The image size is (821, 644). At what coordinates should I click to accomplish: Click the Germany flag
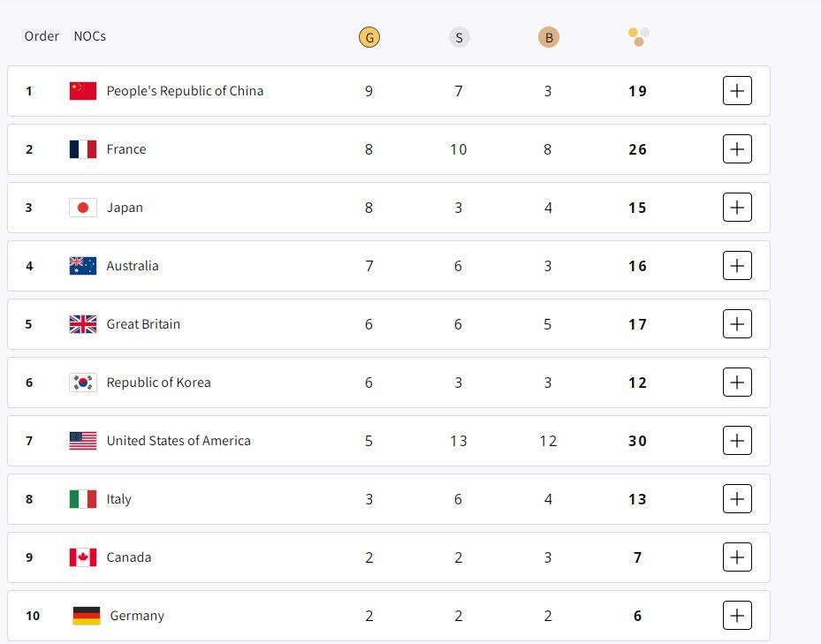82,615
